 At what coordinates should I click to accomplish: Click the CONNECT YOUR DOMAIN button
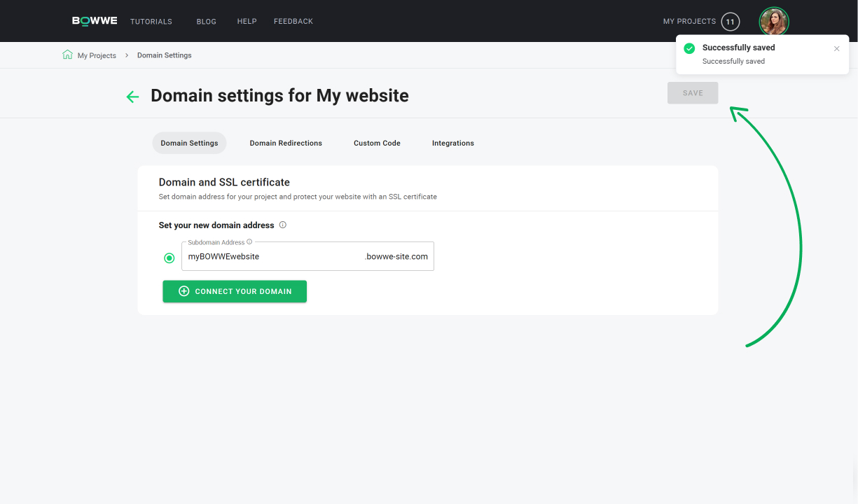[x=235, y=291]
